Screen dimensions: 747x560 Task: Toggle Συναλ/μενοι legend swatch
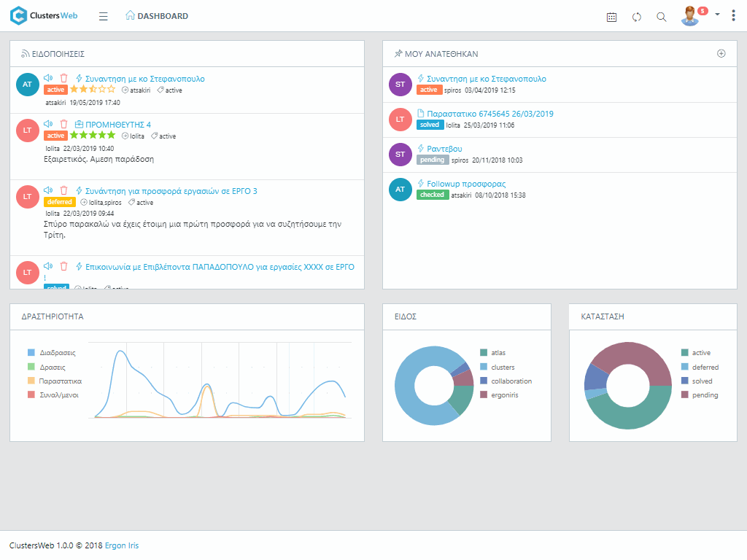point(31,394)
